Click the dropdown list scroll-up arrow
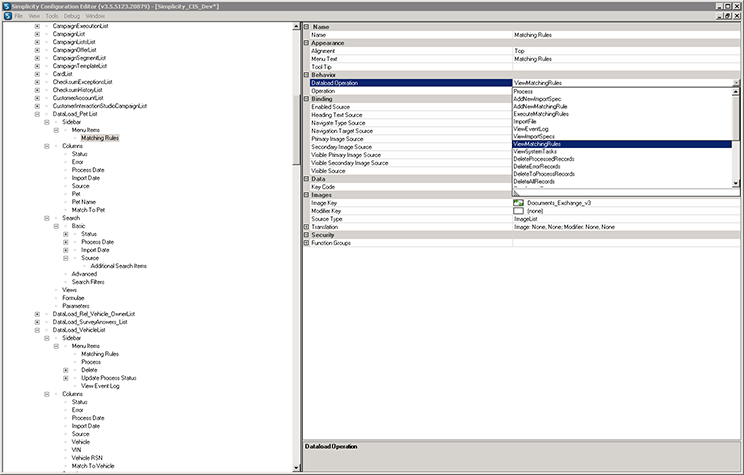The width and height of the screenshot is (744, 475). coord(735,92)
